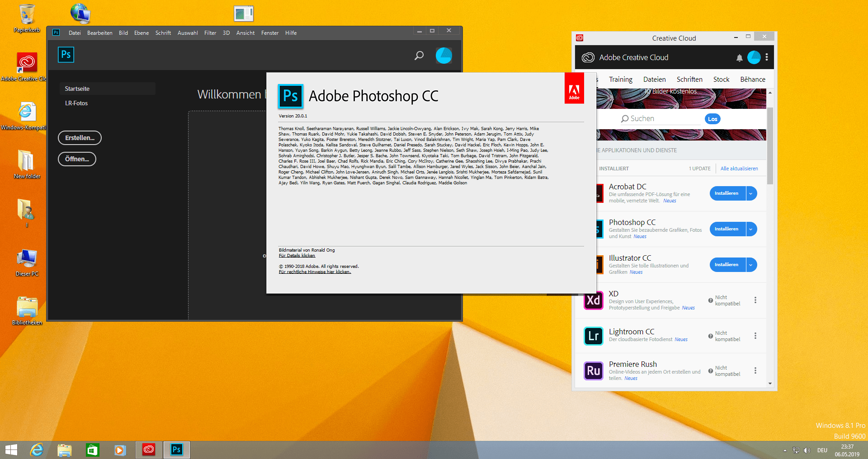The height and width of the screenshot is (459, 868).
Task: Install Illustrator CC
Action: point(727,265)
